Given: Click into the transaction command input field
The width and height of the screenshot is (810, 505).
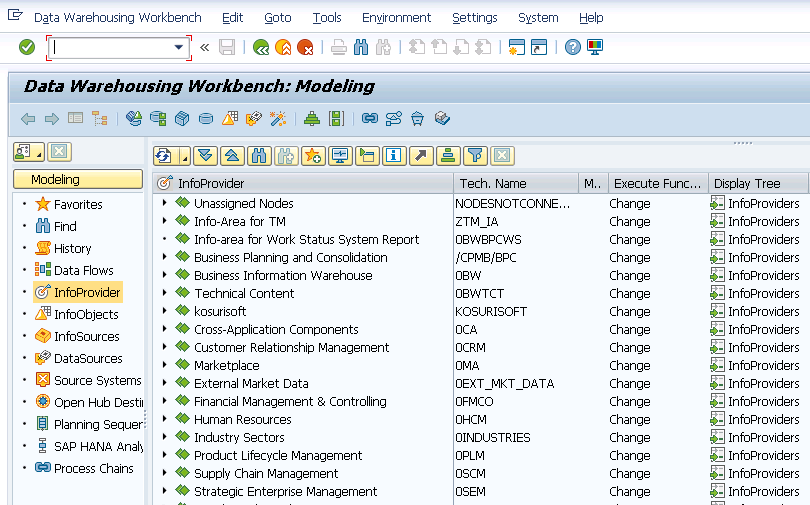Looking at the screenshot, I should coord(112,47).
